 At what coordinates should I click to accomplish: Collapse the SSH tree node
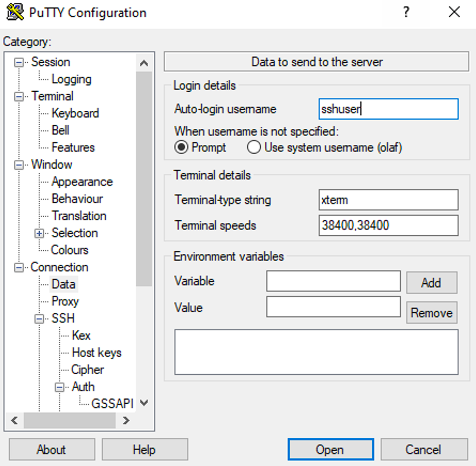39,319
